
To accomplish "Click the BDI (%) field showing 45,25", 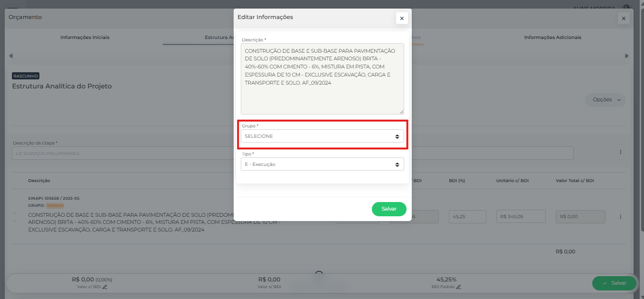I will click(467, 217).
